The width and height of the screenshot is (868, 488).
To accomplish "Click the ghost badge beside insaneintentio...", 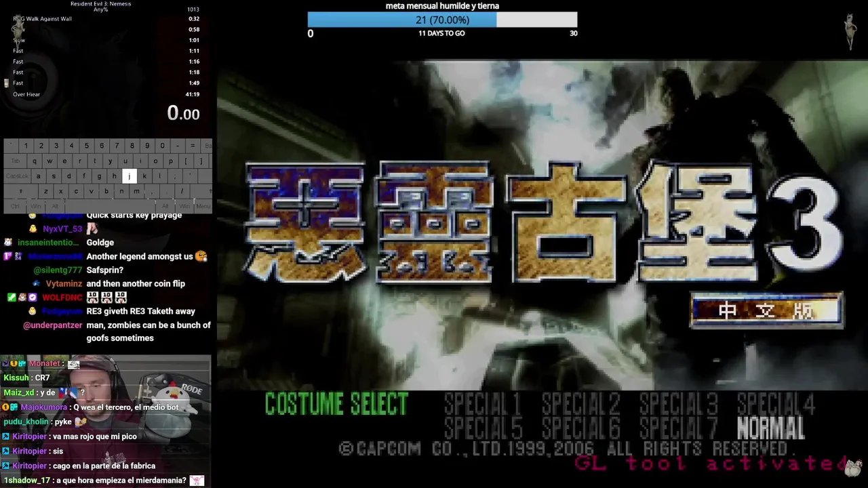I will point(8,243).
